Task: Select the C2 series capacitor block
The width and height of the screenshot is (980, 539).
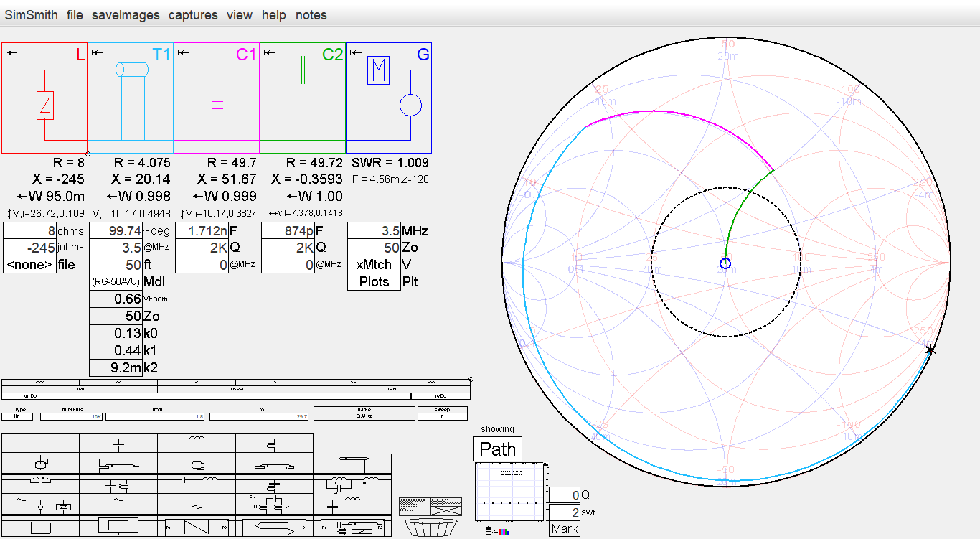Action: (303, 98)
